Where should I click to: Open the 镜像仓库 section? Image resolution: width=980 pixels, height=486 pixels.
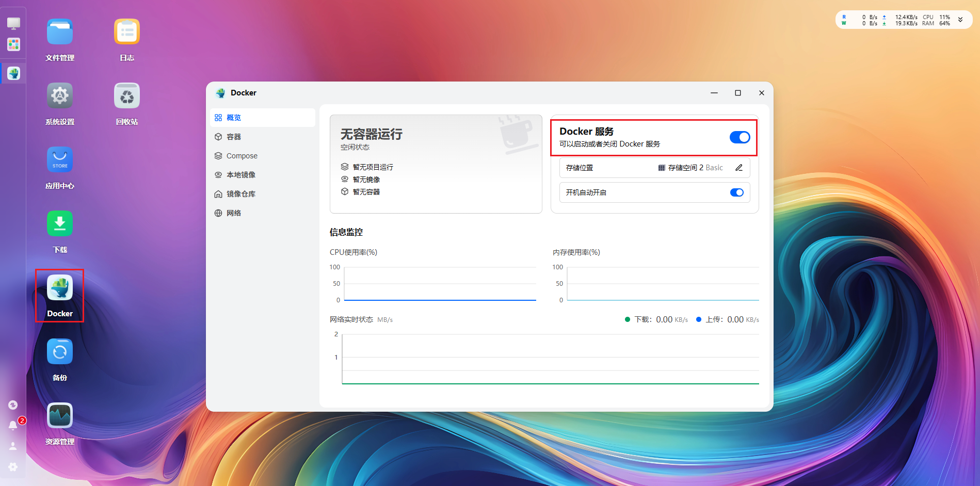coord(263,194)
